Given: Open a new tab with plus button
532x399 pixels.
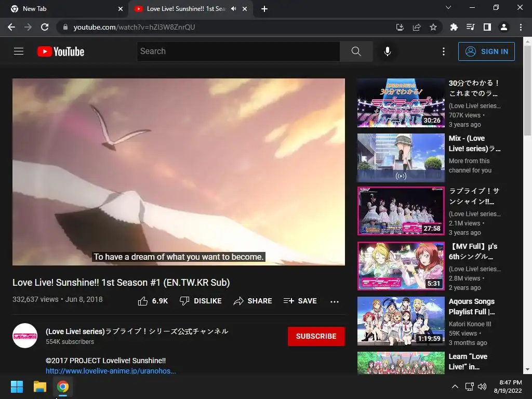Looking at the screenshot, I should (264, 9).
